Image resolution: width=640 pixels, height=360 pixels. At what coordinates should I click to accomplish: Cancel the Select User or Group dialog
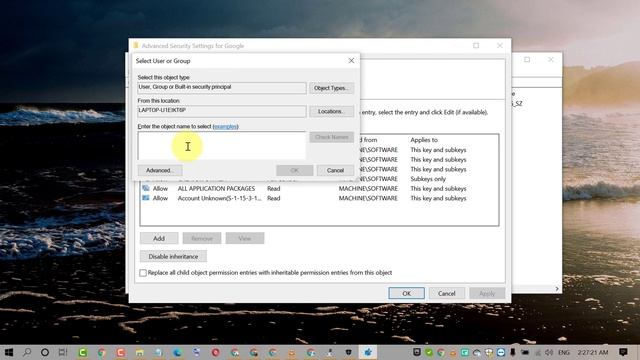pyautogui.click(x=335, y=170)
